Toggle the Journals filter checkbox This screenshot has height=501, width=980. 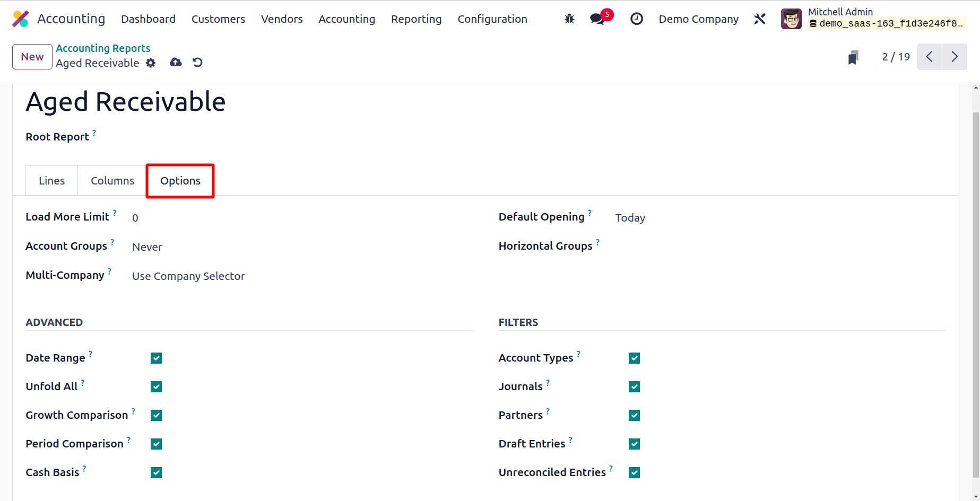pyautogui.click(x=634, y=387)
